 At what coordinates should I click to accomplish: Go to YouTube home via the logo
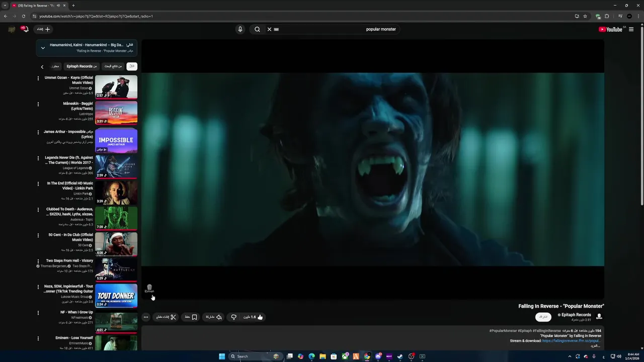point(611,29)
